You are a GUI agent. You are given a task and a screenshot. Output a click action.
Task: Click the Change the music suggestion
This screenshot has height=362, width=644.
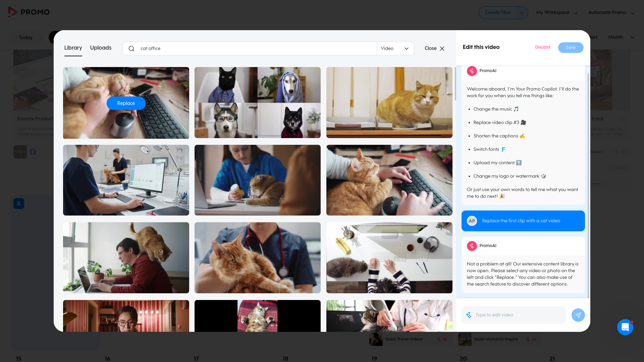(496, 109)
